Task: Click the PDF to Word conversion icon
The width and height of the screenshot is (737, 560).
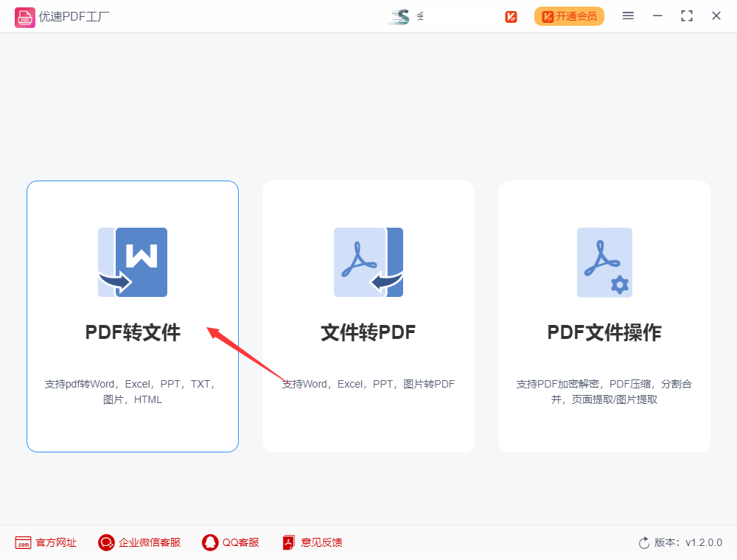Action: pos(133,262)
